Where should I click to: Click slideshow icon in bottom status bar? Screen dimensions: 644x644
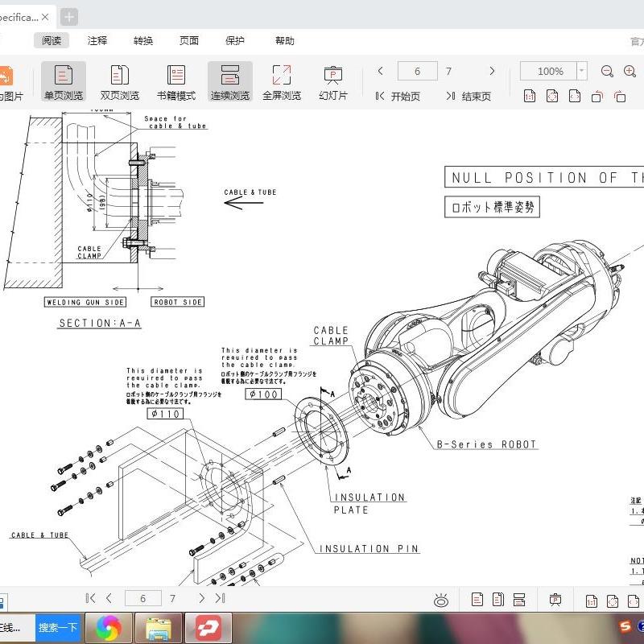pos(555,600)
